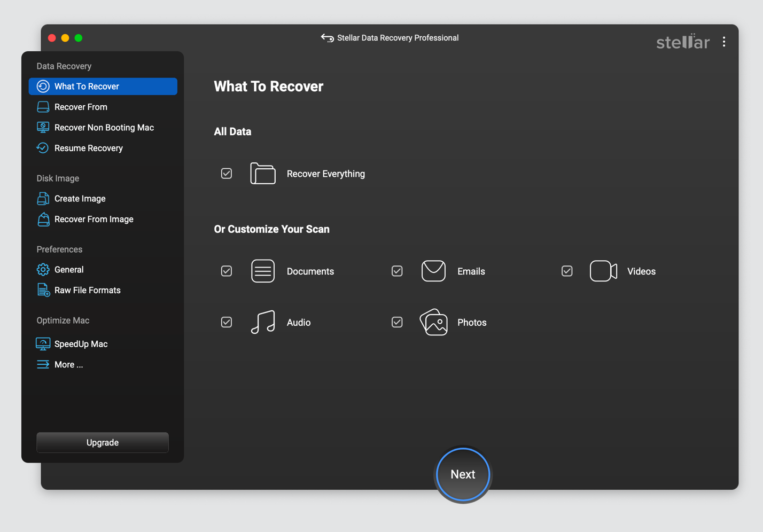Minimize the window with yellow button
The image size is (763, 532).
pos(65,38)
